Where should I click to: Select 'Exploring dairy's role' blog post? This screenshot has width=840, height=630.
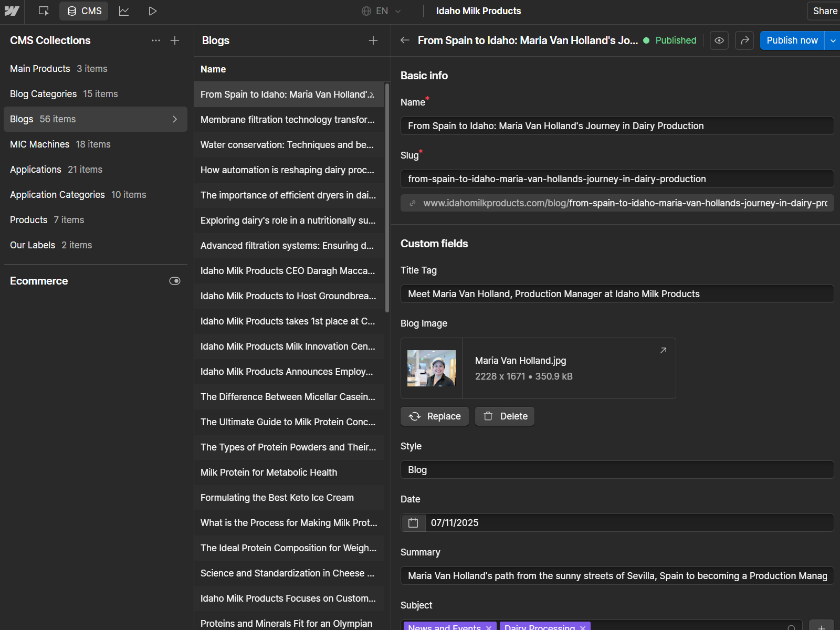289,220
